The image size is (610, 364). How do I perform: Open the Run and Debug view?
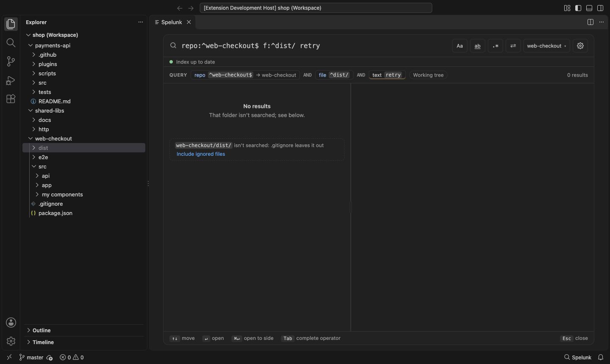[x=11, y=80]
